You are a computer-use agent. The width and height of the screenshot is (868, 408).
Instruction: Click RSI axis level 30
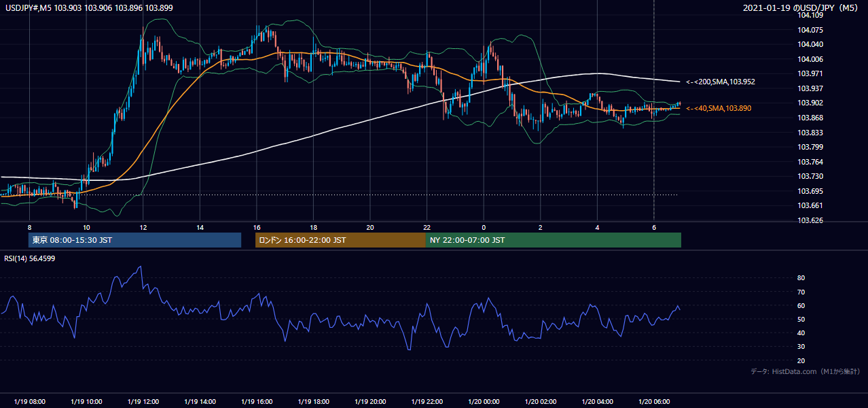(x=801, y=347)
